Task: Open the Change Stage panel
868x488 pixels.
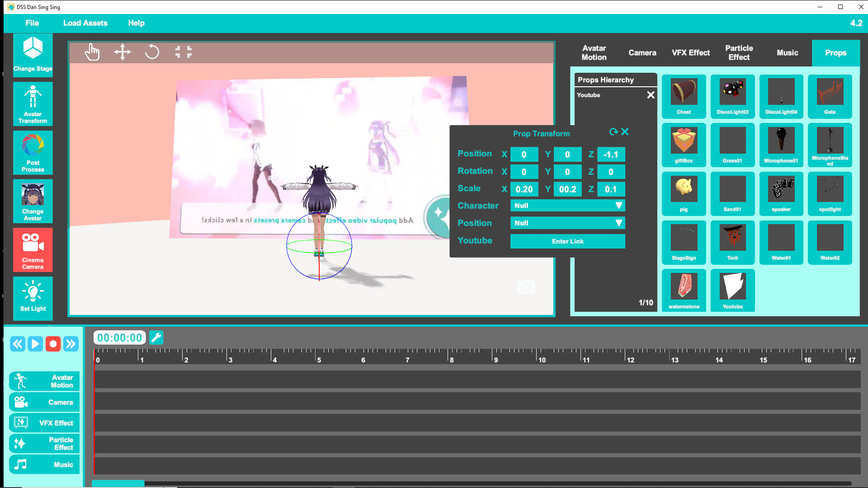Action: point(33,55)
